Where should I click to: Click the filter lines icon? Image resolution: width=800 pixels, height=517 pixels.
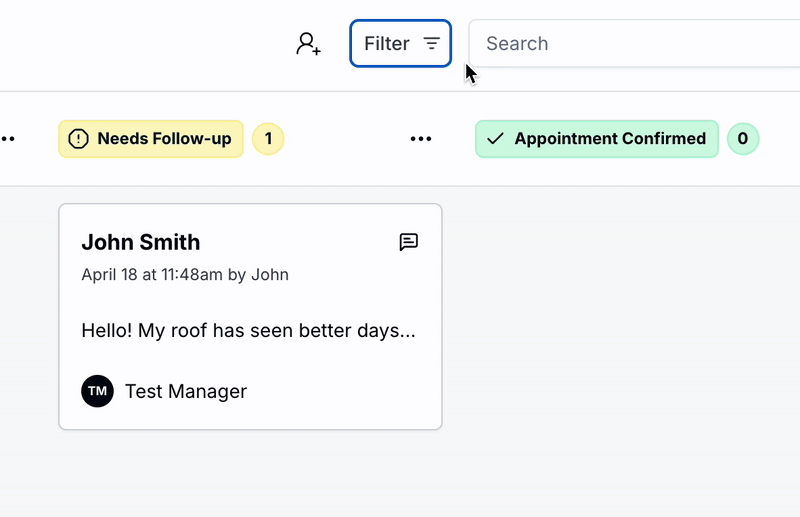point(432,44)
